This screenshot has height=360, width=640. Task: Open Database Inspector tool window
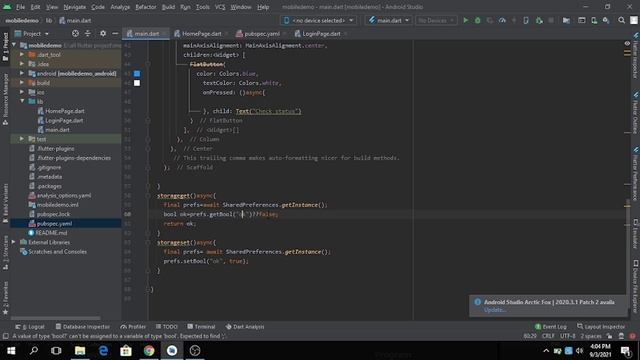point(82,327)
